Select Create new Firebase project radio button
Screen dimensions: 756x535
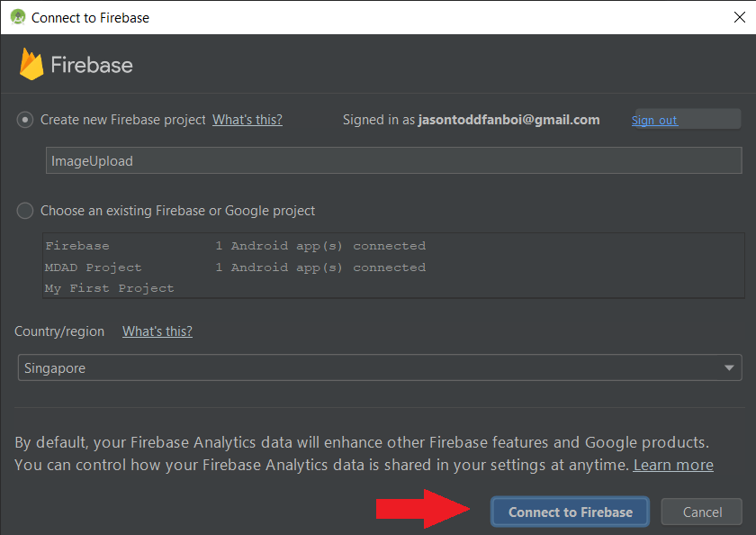[x=26, y=120]
